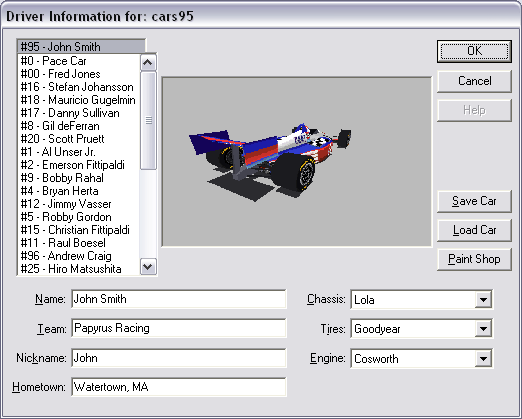Open the Chassis dropdown arrow

pos(483,299)
